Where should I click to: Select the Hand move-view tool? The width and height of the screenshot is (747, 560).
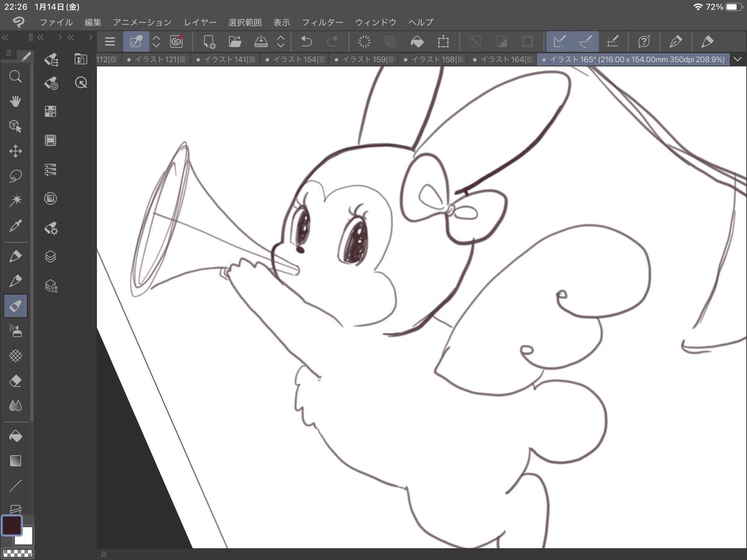pyautogui.click(x=16, y=101)
